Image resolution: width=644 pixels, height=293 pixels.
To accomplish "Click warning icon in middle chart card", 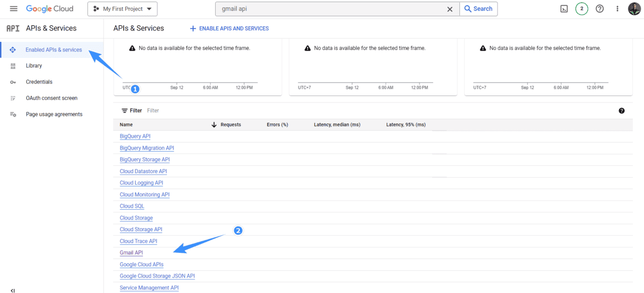I will (x=308, y=48).
